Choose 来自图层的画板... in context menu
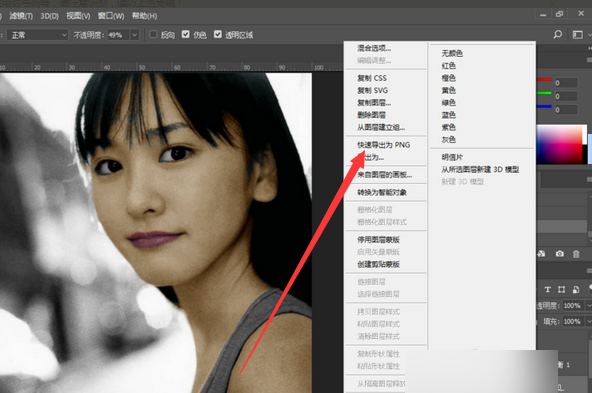The height and width of the screenshot is (393, 592). (x=386, y=175)
